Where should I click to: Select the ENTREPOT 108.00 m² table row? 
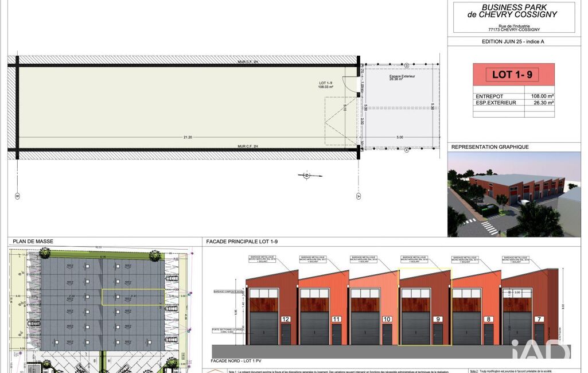coord(513,96)
